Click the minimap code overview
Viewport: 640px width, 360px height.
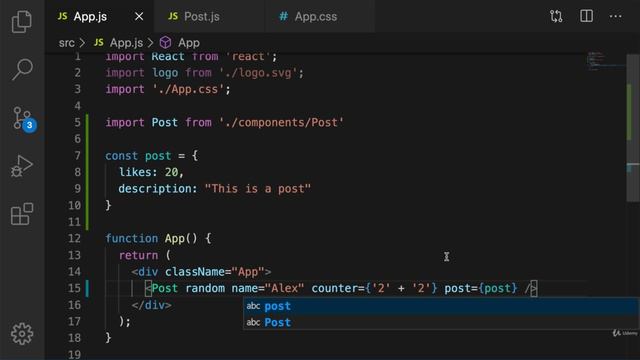[x=605, y=61]
